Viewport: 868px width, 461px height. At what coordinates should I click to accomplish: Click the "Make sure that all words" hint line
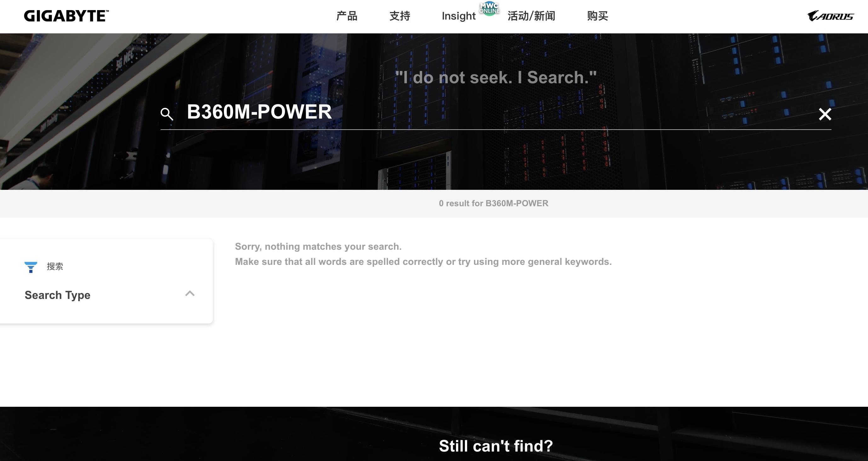423,262
